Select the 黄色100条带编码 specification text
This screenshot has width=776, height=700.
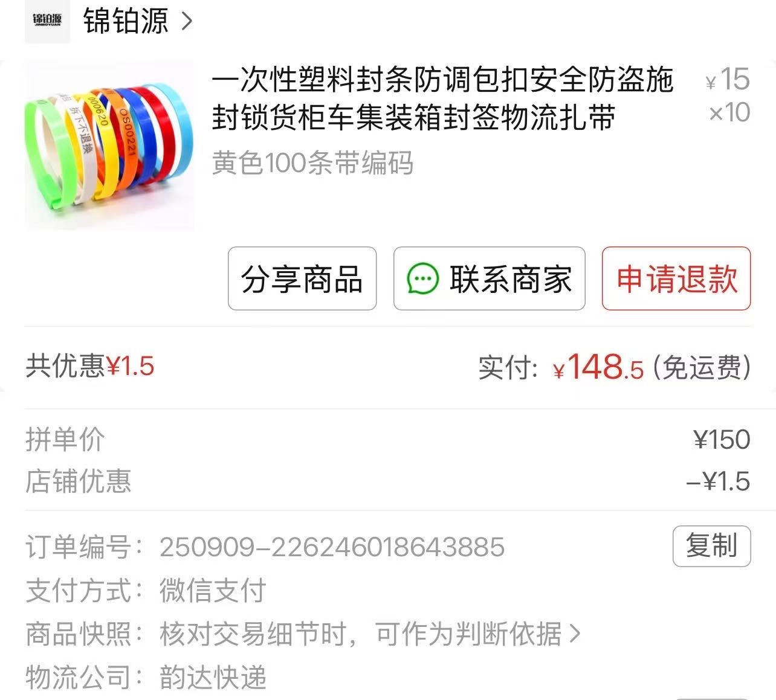312,163
